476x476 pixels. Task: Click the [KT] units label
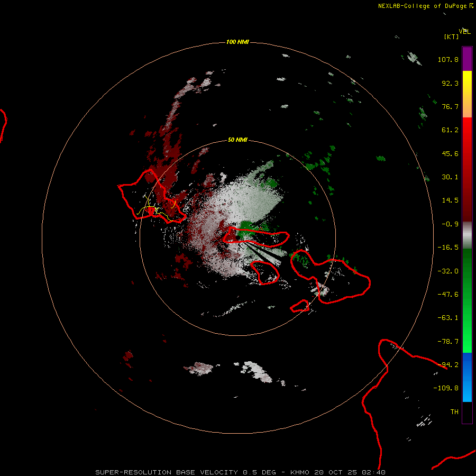(x=452, y=36)
